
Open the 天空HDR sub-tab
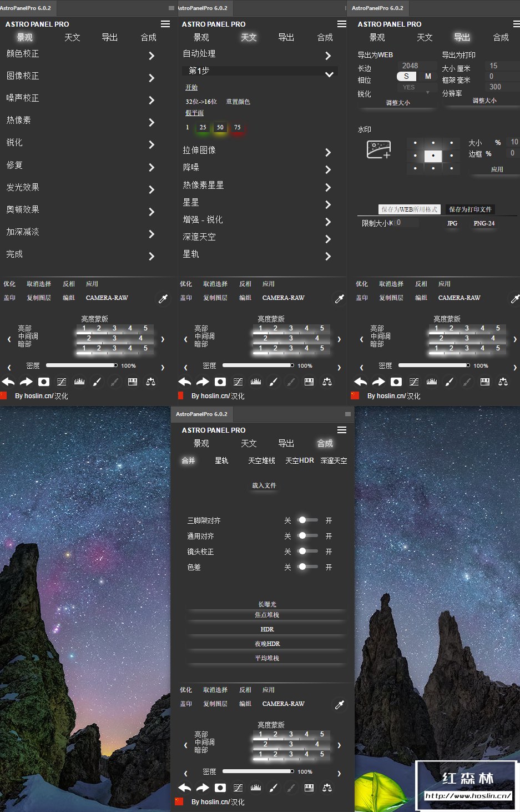point(300,460)
